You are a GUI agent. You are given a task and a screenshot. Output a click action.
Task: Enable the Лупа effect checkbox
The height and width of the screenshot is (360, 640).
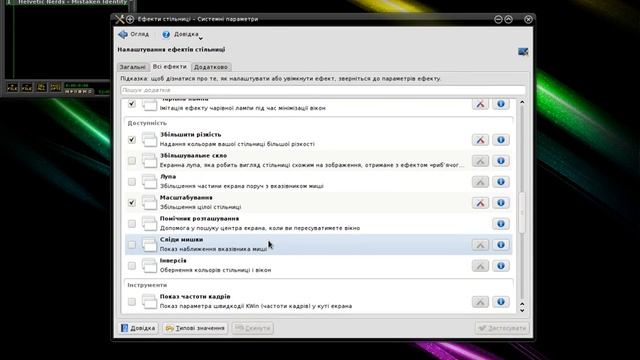pyautogui.click(x=131, y=182)
